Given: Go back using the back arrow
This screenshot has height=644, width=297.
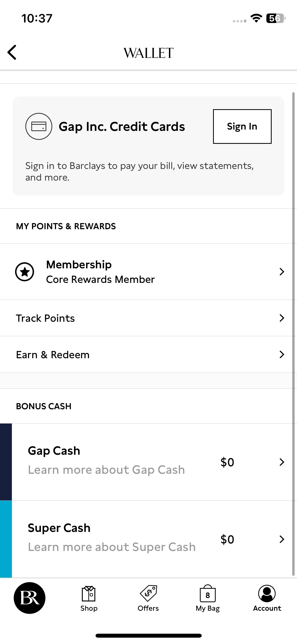Looking at the screenshot, I should 12,52.
